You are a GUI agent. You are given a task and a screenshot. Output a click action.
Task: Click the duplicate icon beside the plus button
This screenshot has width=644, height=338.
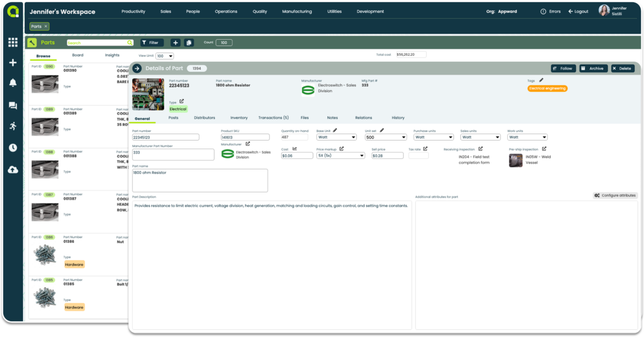tap(188, 42)
